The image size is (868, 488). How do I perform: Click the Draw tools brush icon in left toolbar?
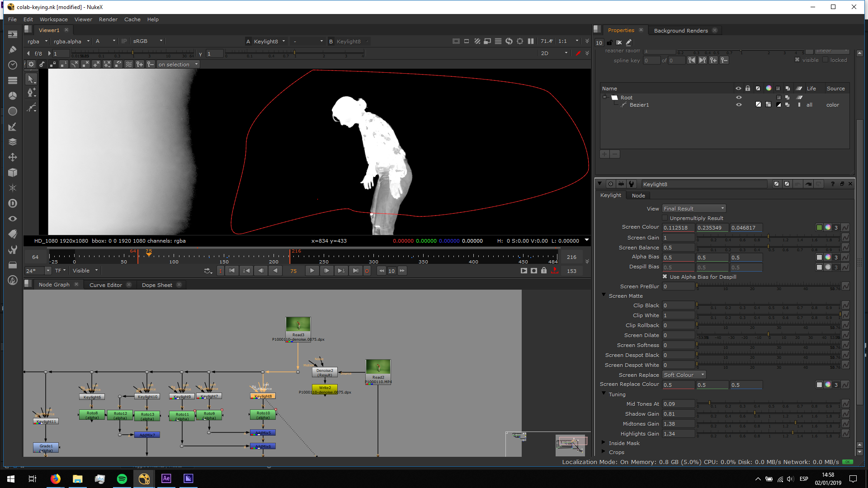click(13, 50)
